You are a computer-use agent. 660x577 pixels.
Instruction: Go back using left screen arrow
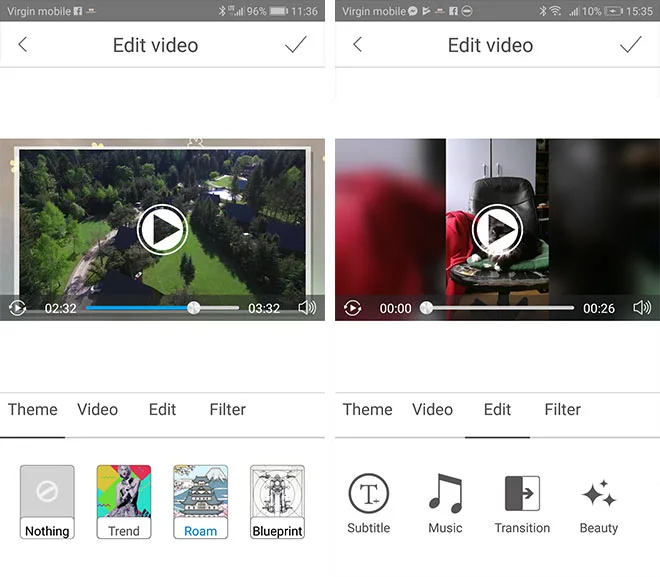[x=23, y=45]
